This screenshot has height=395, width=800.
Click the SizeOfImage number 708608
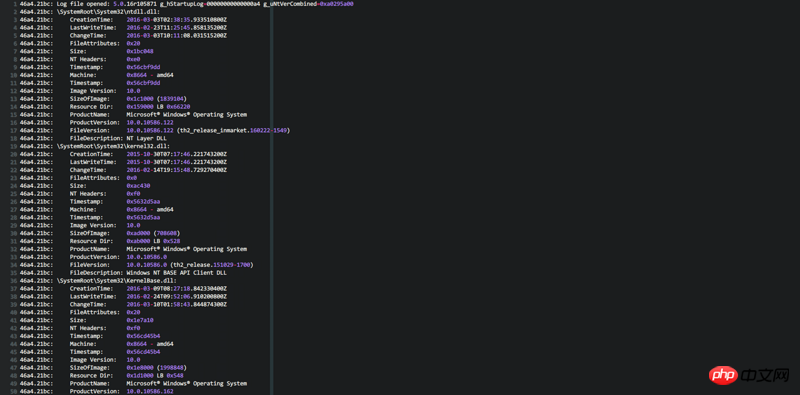[170, 233]
